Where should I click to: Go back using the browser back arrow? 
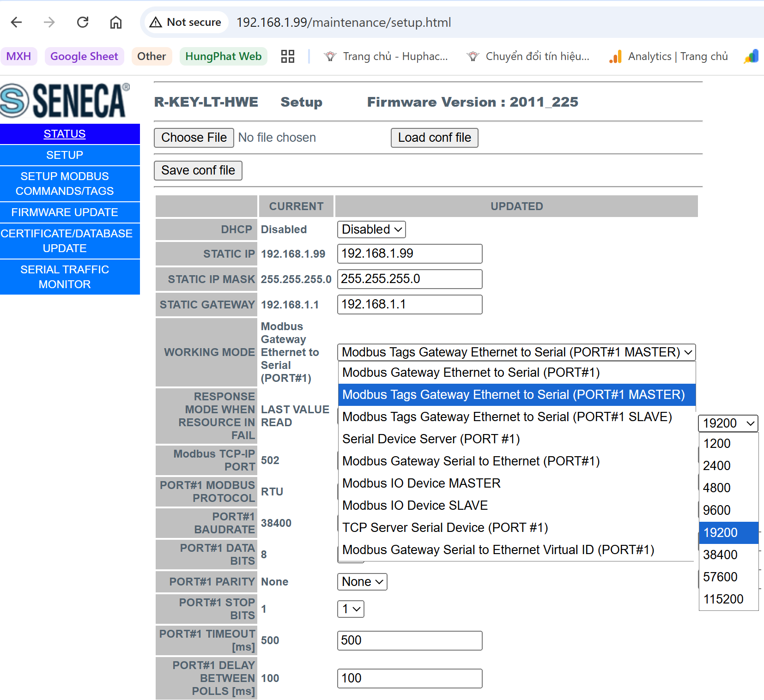point(17,22)
